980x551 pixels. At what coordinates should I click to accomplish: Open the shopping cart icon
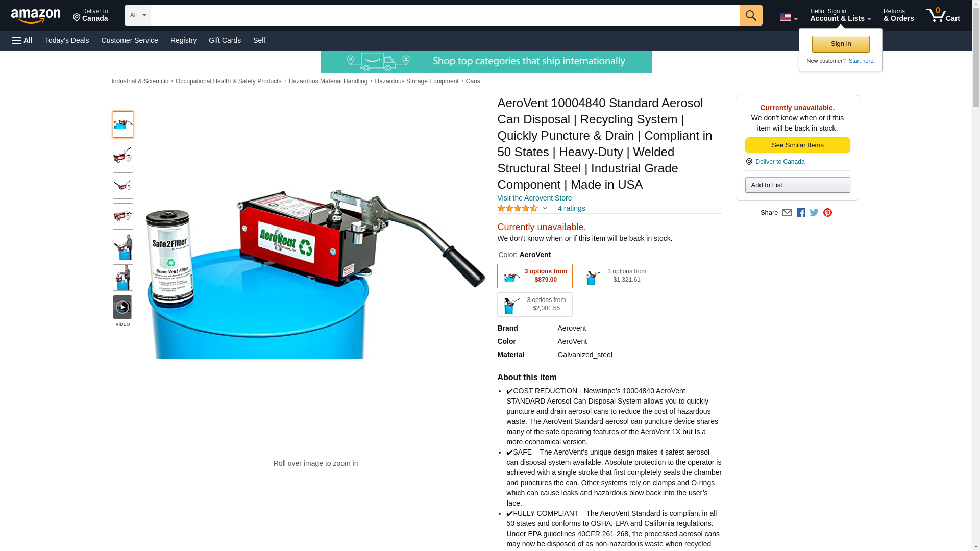tap(943, 15)
